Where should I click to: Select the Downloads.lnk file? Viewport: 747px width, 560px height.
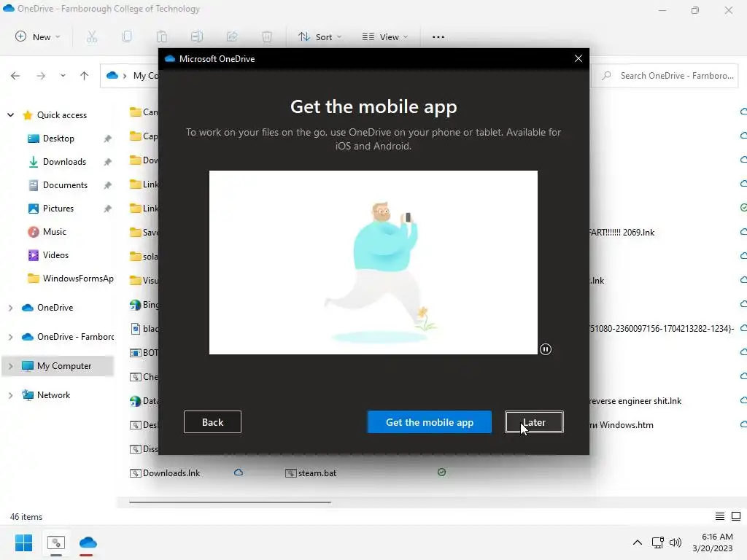click(165, 473)
